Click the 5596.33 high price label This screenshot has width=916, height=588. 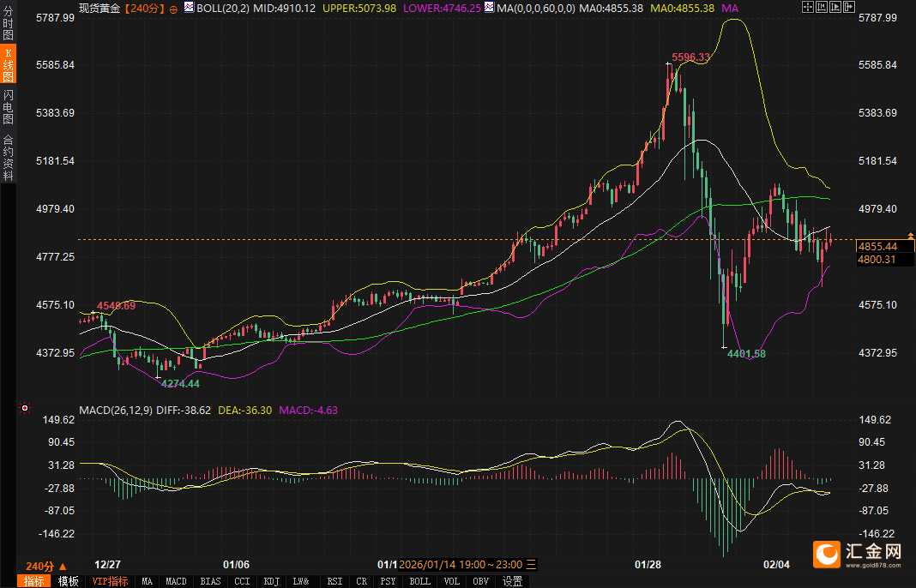691,57
